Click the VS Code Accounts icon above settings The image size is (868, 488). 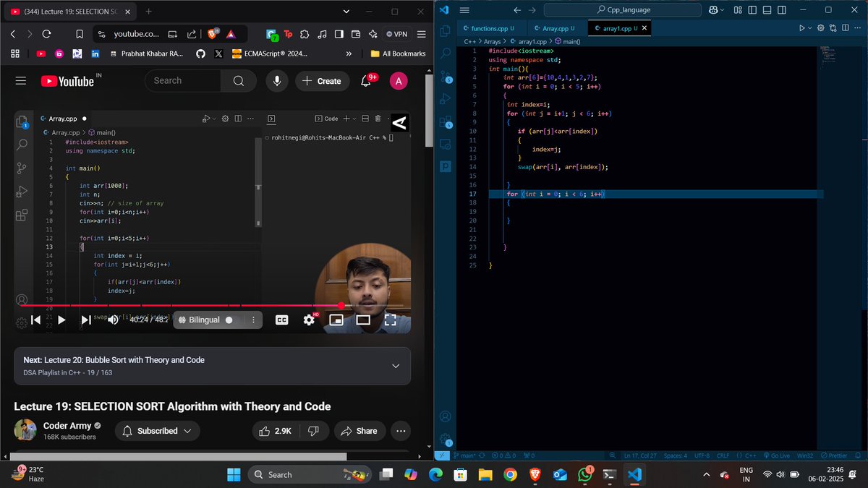coord(444,416)
